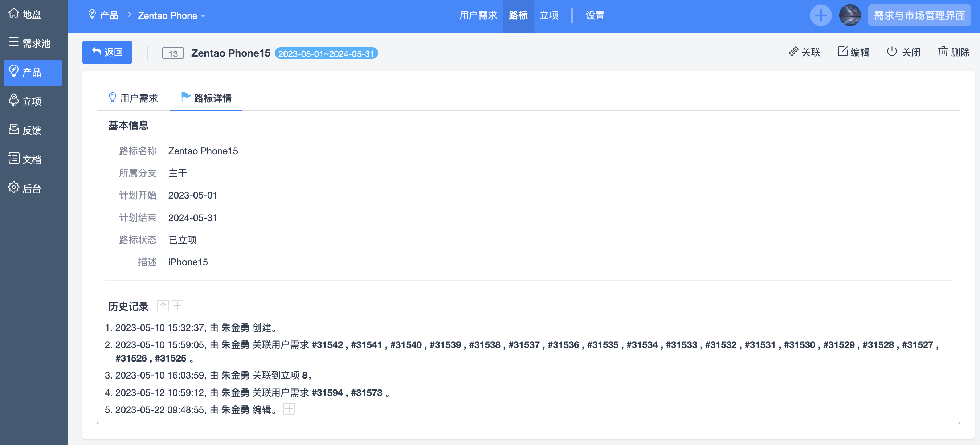Click the 关闭 close roadmap button
Viewport: 980px width, 445px height.
click(903, 52)
